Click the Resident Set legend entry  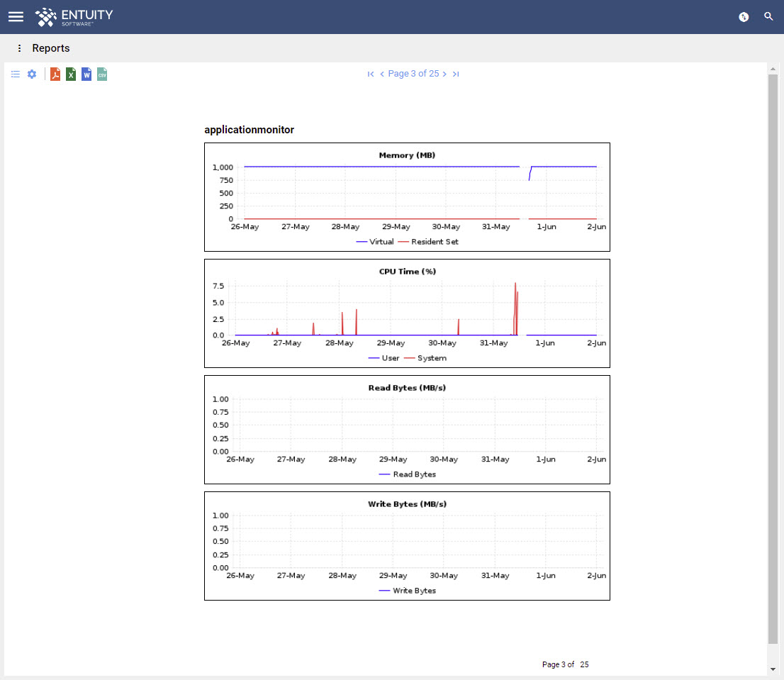(x=428, y=242)
